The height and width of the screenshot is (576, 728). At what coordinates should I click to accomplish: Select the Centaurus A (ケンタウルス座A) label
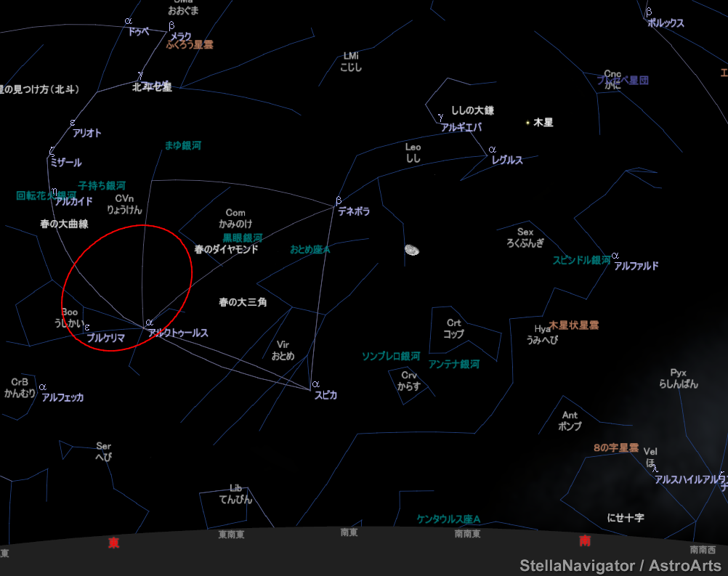coord(448,519)
